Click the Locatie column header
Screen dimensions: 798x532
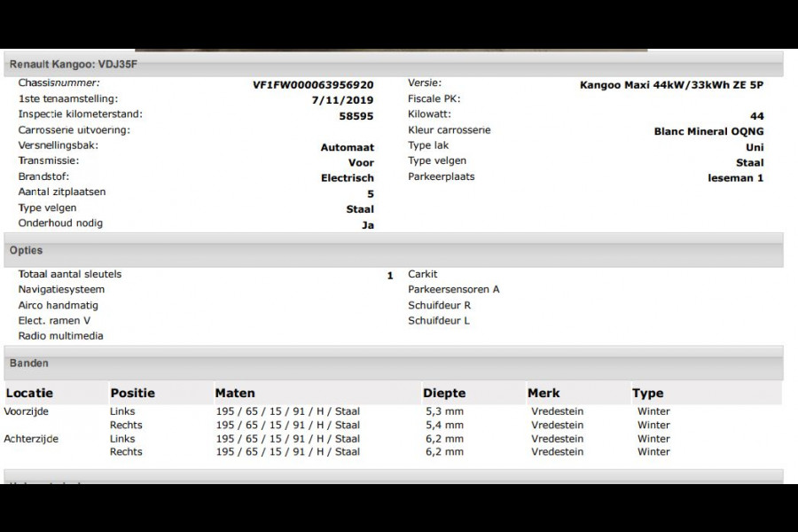coord(29,393)
